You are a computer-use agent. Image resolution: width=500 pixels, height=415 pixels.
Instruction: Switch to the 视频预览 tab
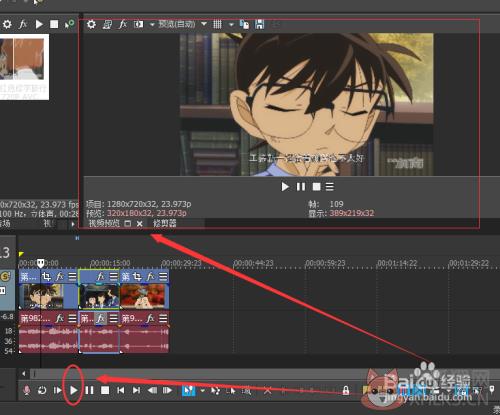pos(104,223)
